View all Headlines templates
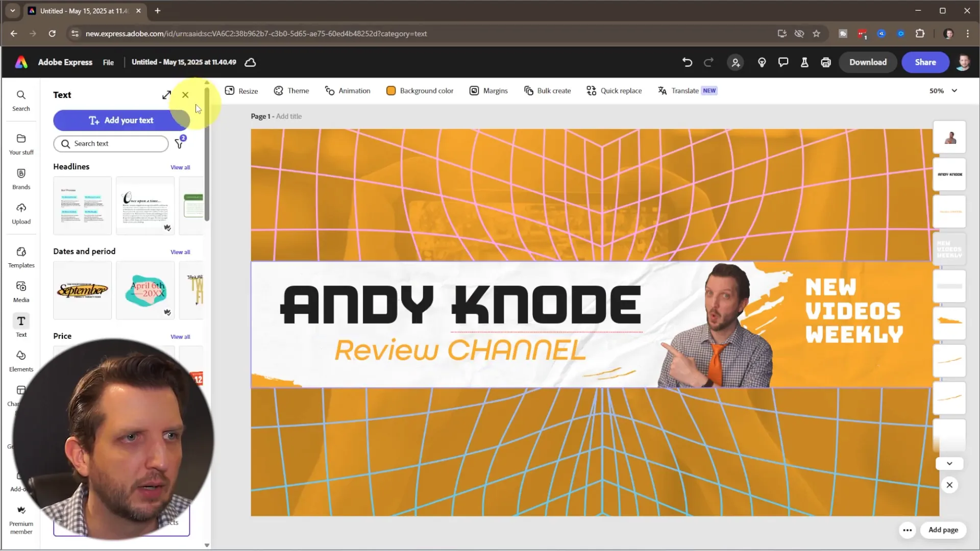 pos(180,167)
